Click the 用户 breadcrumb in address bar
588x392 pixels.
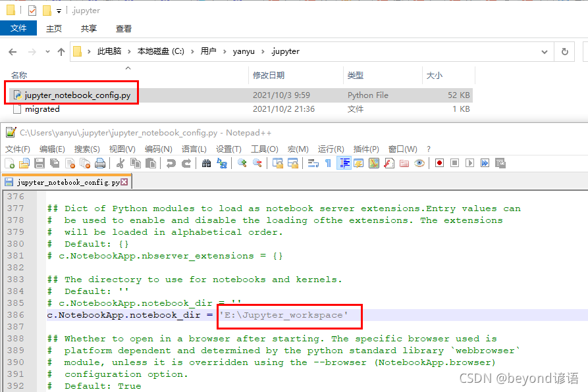coord(208,51)
